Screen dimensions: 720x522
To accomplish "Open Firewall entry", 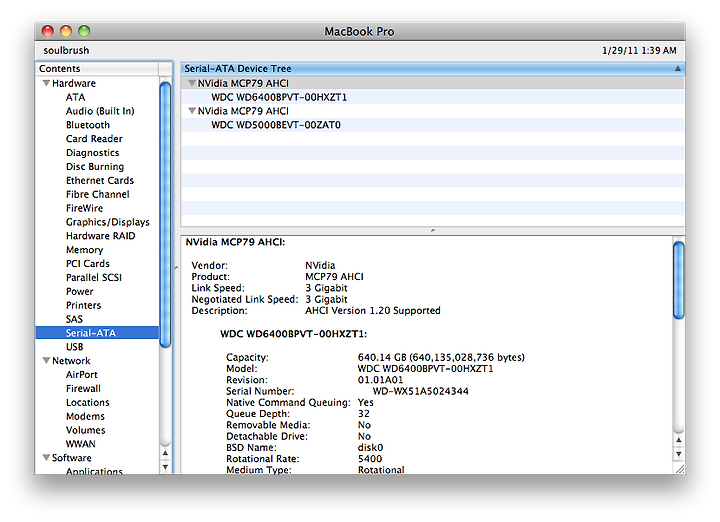I will 83,388.
